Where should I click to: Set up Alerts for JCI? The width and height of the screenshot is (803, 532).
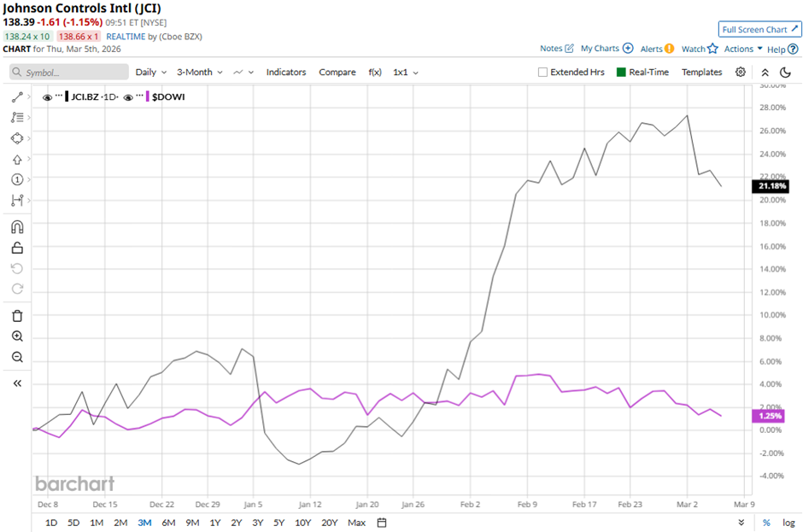point(657,50)
